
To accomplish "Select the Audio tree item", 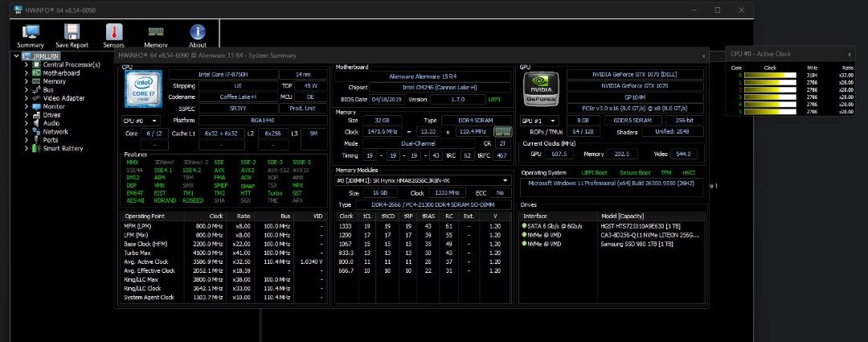I will pyautogui.click(x=51, y=123).
